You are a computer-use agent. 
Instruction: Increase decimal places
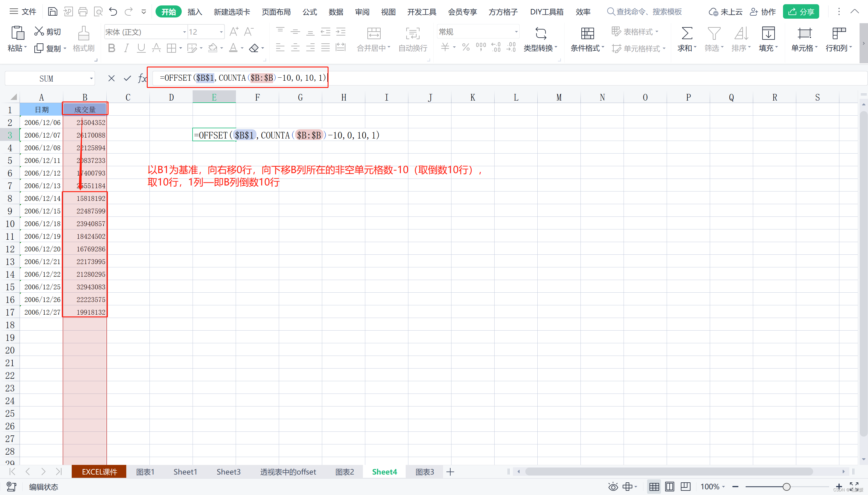coord(496,47)
